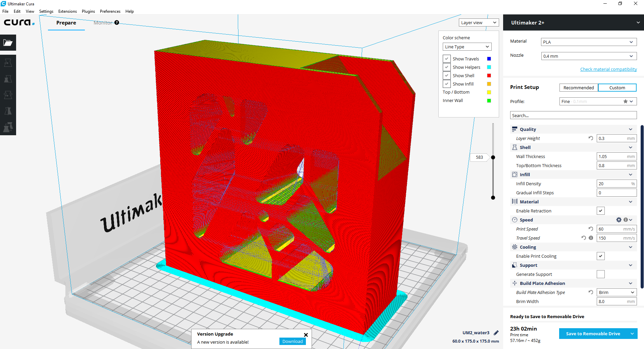Open the File menu
The image size is (644, 349).
5,11
